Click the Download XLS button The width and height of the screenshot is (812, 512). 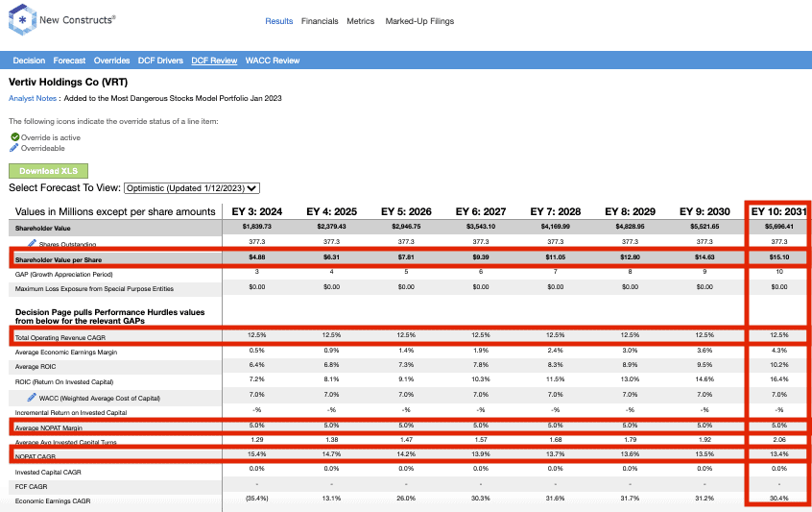point(48,171)
